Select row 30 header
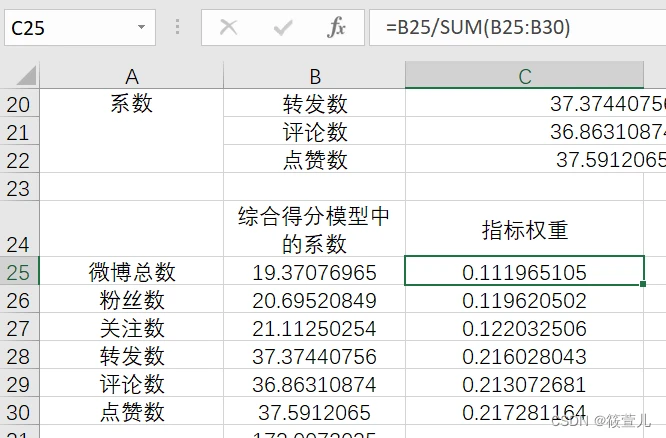Image resolution: width=666 pixels, height=438 pixels. (20, 411)
